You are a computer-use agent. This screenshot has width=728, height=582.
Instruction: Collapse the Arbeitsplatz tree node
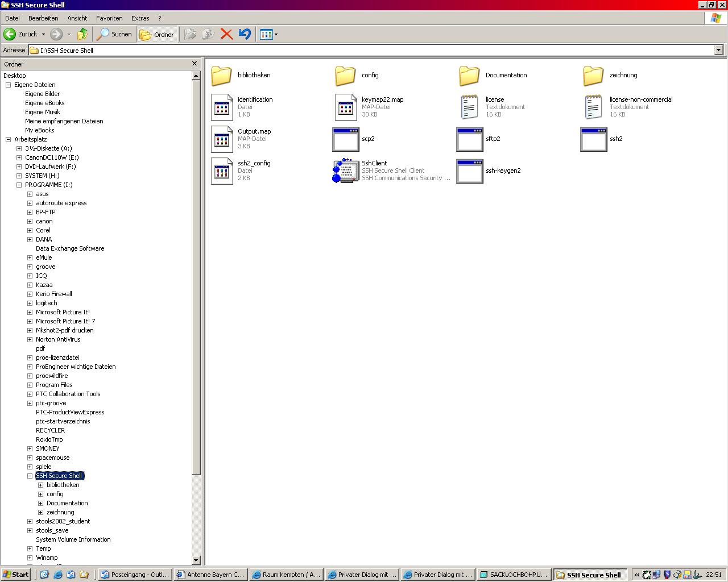(8, 139)
